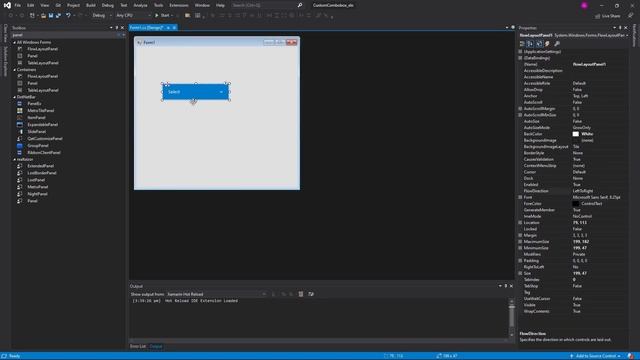The height and width of the screenshot is (360, 640).
Task: Select ExpandablePanel in the toolbox
Action: pyautogui.click(x=42, y=124)
